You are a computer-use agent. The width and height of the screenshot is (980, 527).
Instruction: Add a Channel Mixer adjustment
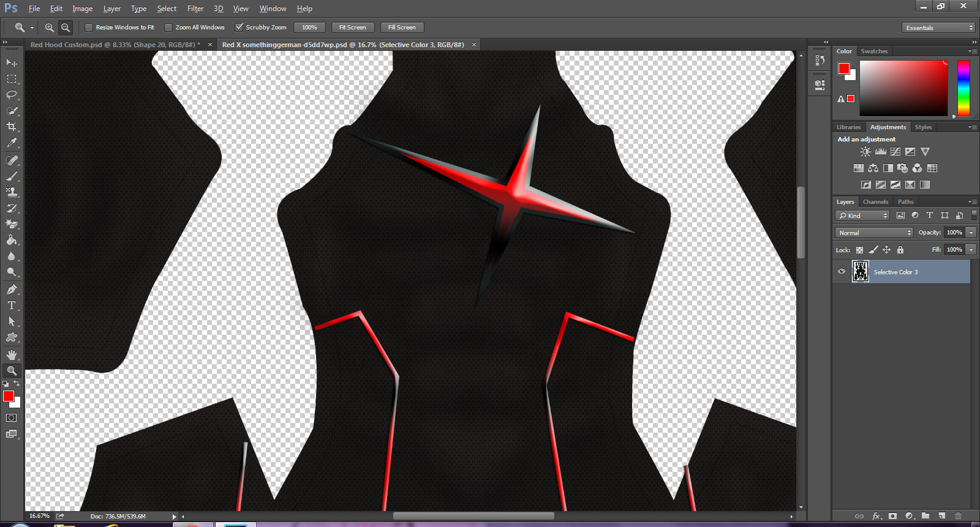917,168
